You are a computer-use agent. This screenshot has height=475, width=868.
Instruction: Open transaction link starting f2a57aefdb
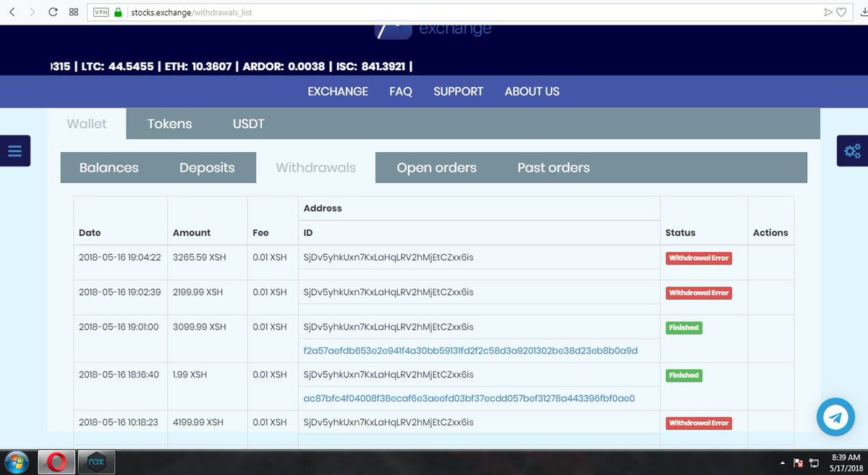tap(471, 350)
